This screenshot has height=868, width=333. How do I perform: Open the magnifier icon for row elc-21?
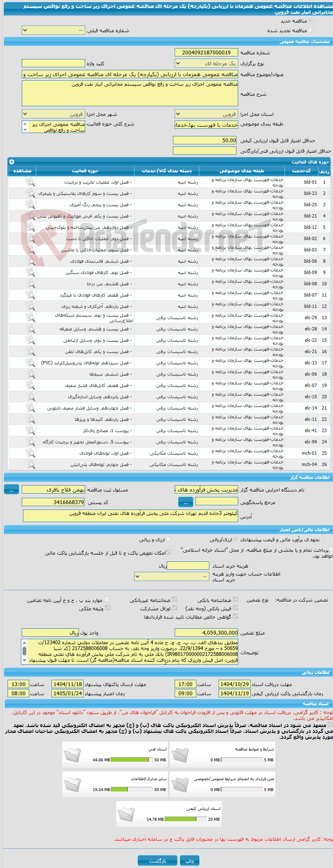point(30,351)
